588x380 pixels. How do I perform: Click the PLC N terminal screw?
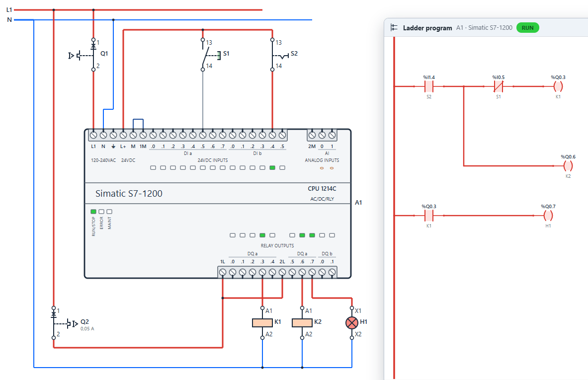(103, 135)
